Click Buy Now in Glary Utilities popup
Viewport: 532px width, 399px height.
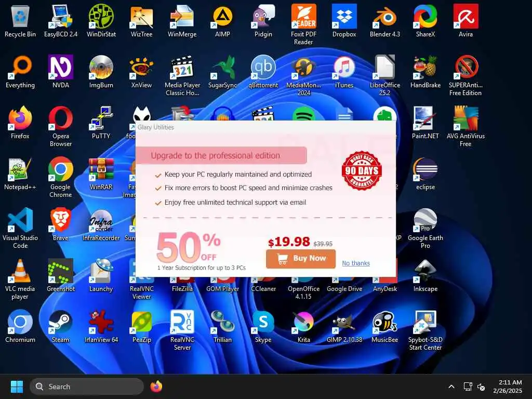click(301, 259)
